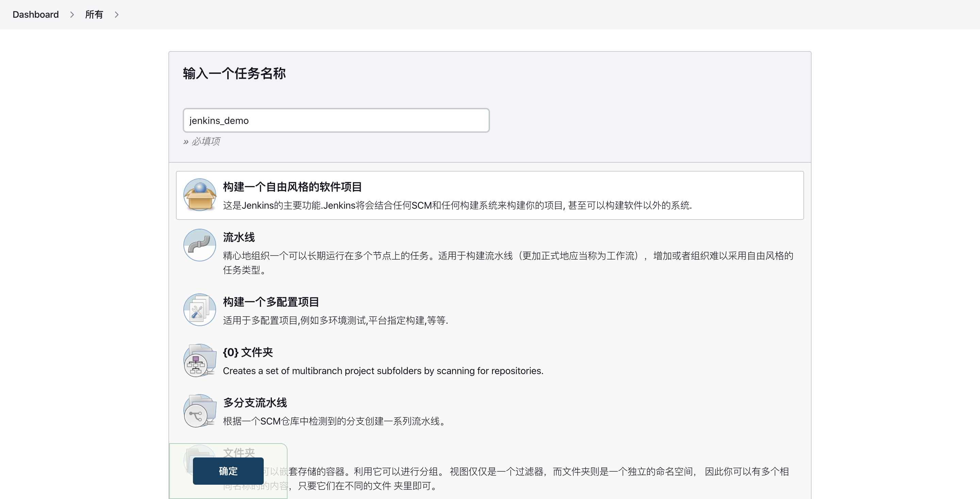980x499 pixels.
Task: Click description 适用于多配置项目,例如多环境测试
Action: [x=336, y=321]
